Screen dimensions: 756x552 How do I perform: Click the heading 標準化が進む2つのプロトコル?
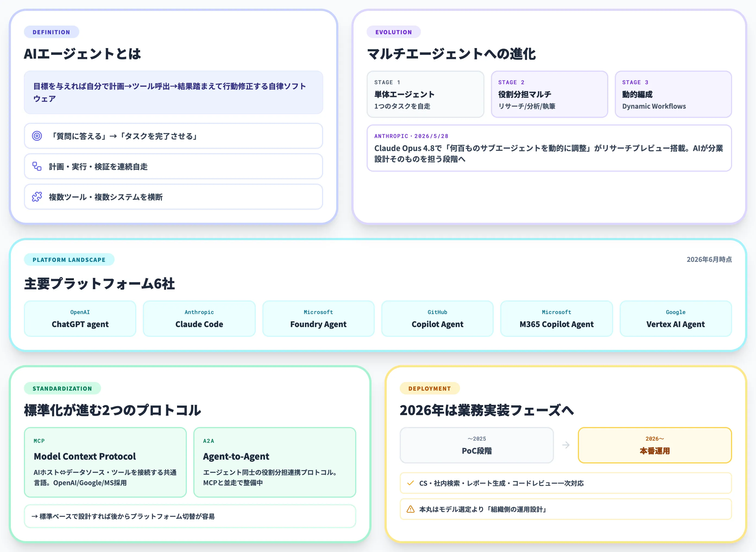[112, 410]
